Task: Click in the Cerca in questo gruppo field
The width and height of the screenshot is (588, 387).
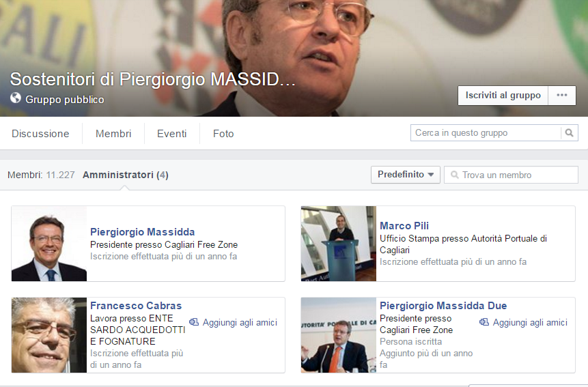Action: [x=486, y=133]
